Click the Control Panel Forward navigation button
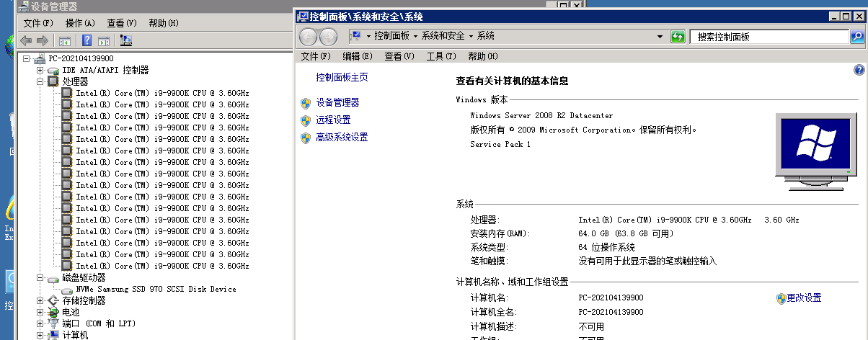The height and width of the screenshot is (340, 868). point(328,37)
